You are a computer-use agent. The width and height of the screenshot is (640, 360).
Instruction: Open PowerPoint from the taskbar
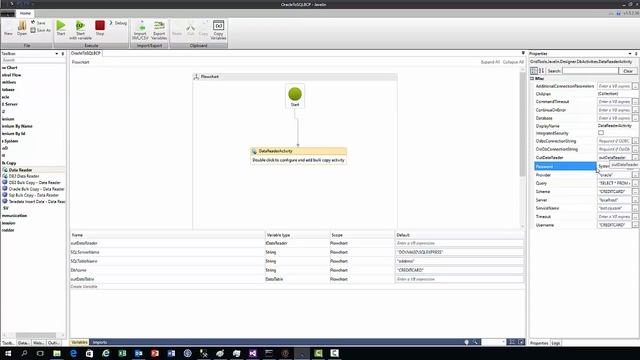pyautogui.click(x=155, y=353)
